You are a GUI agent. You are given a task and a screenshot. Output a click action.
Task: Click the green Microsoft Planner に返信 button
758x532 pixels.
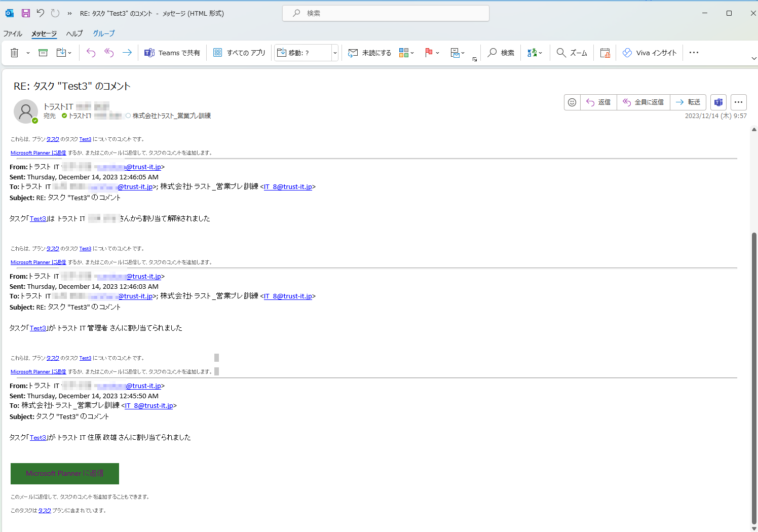65,474
